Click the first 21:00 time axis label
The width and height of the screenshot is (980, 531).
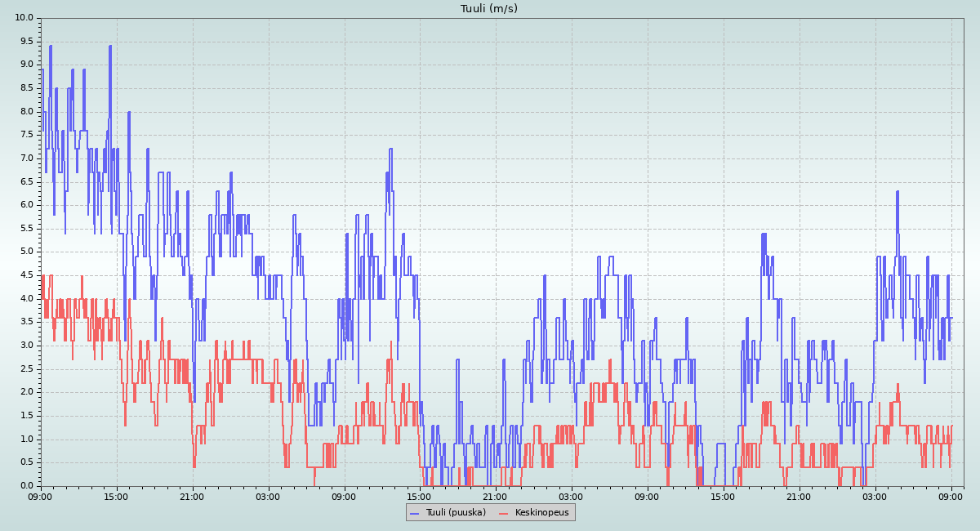(192, 496)
